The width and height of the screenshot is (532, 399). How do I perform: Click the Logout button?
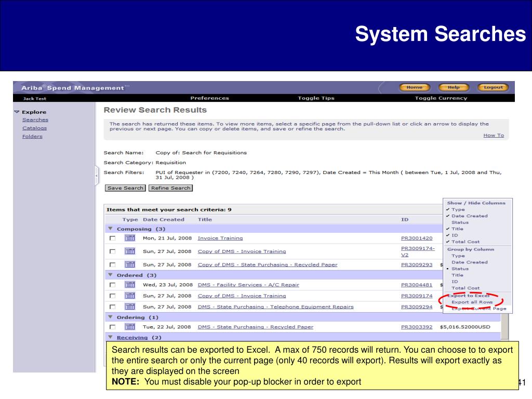point(493,87)
